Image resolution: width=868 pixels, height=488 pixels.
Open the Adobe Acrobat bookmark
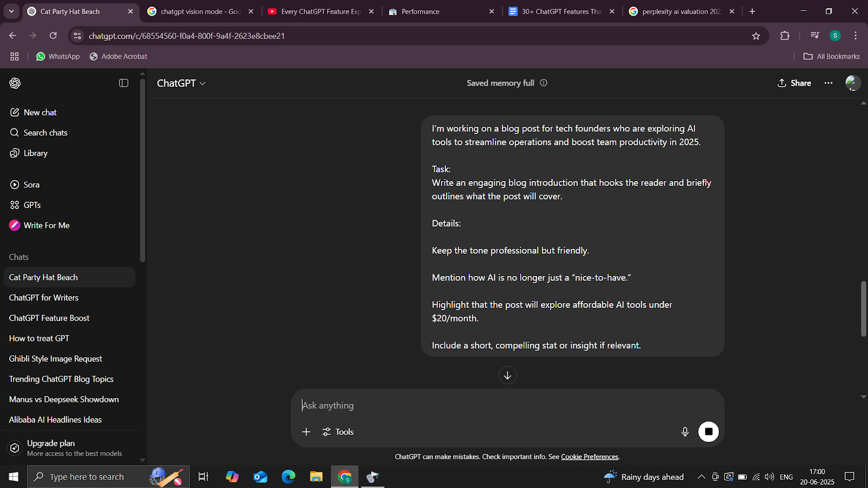[x=118, y=56]
